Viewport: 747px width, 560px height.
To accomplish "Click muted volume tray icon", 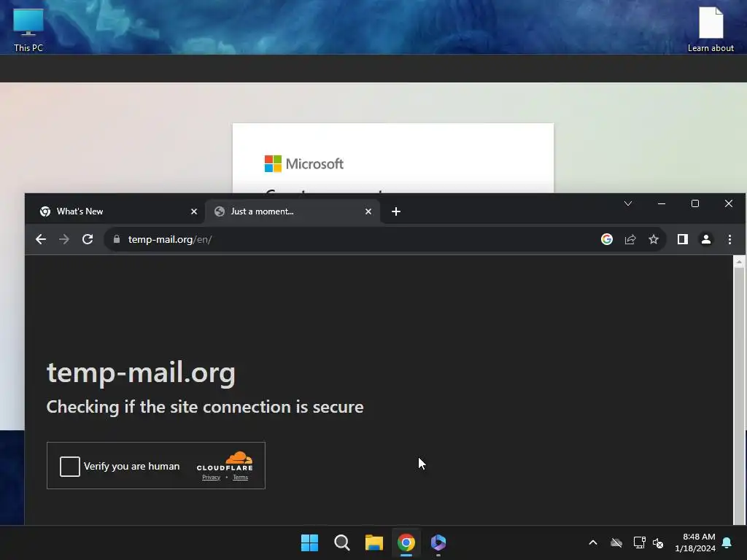I will click(658, 542).
